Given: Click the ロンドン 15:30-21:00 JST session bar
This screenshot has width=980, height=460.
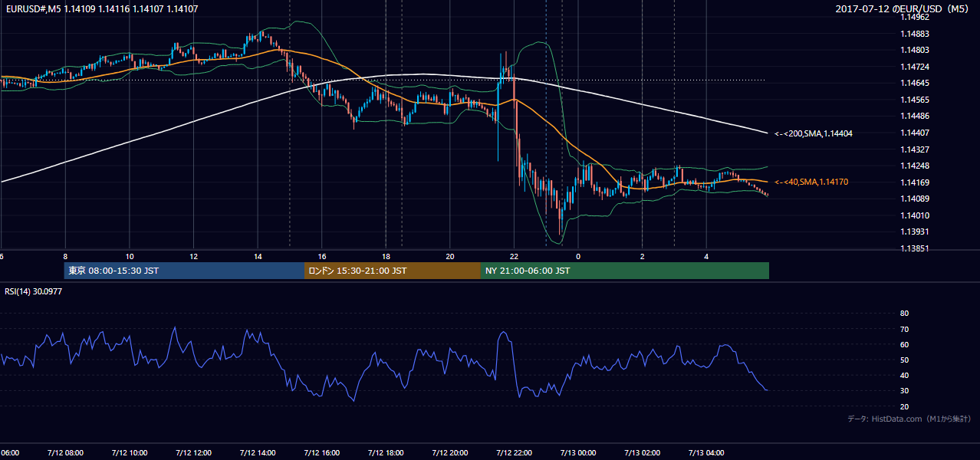Looking at the screenshot, I should (393, 271).
